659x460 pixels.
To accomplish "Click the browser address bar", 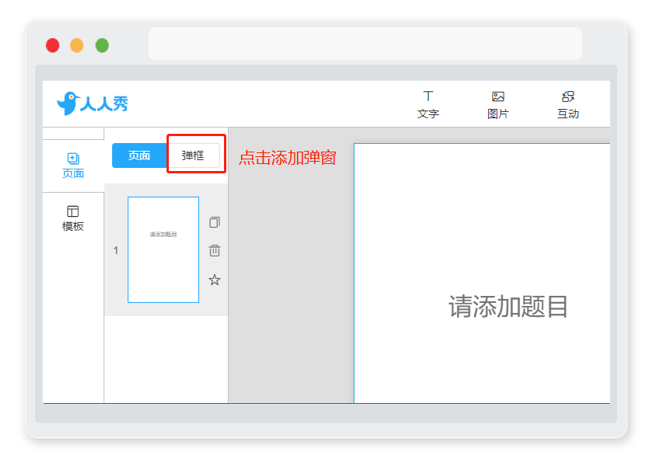I will (x=365, y=44).
